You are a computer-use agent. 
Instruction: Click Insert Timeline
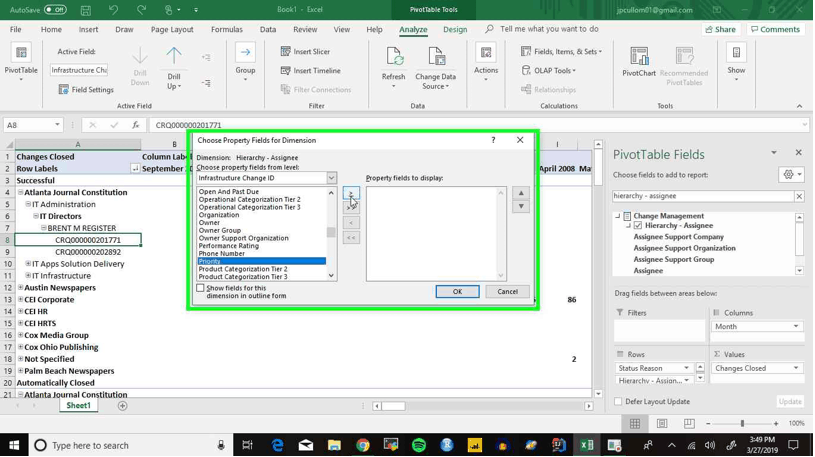click(310, 71)
